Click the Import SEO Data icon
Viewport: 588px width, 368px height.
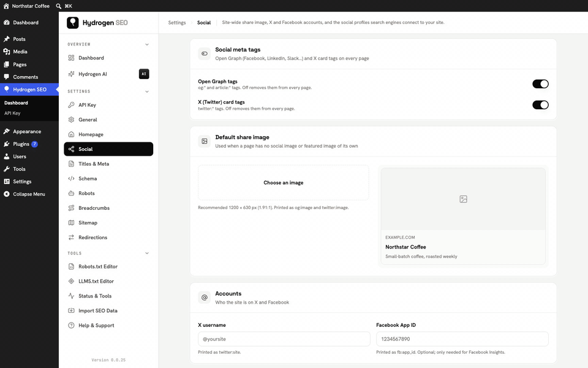coord(71,310)
